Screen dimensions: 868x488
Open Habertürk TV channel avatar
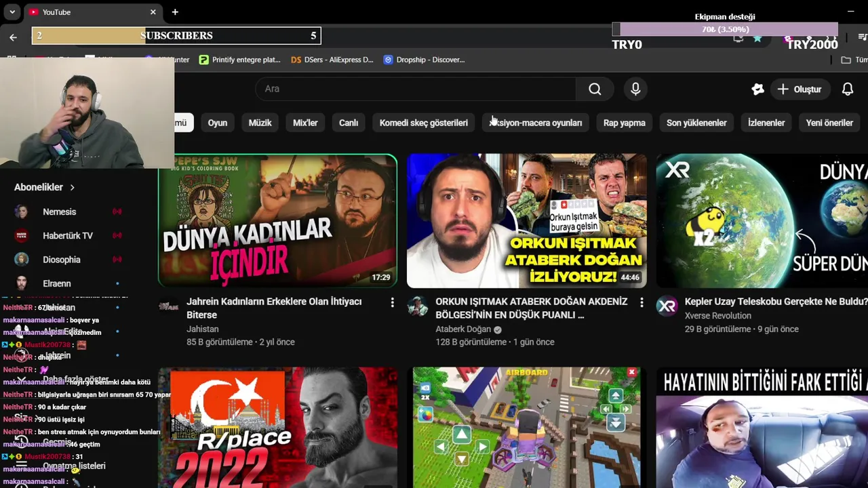pos(22,236)
